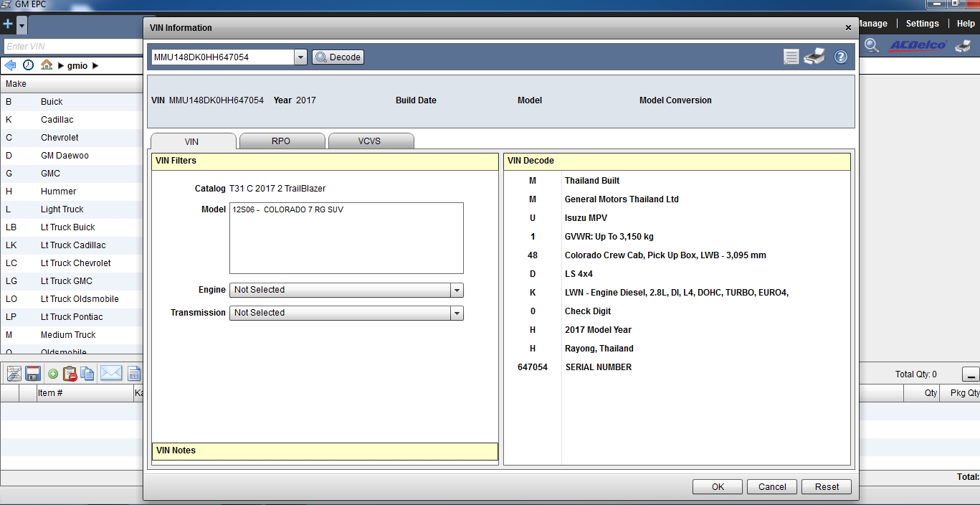Click the Rayong, Thailand decode row

coord(677,349)
